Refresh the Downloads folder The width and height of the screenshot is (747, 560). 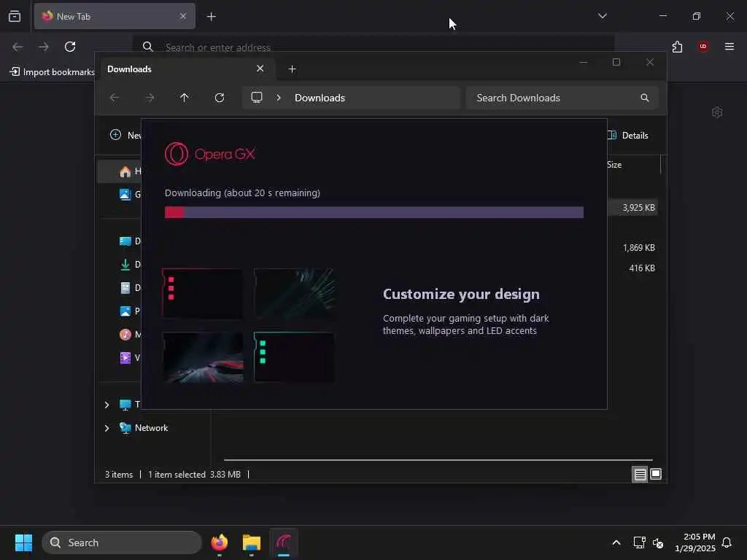click(x=219, y=98)
